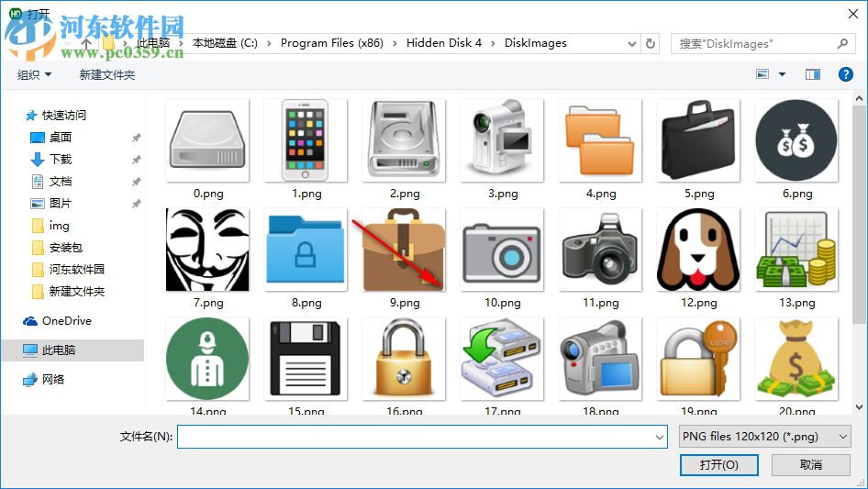Screen dimensions: 868x489
Task: Select 网络 network in sidebar
Action: (52, 379)
